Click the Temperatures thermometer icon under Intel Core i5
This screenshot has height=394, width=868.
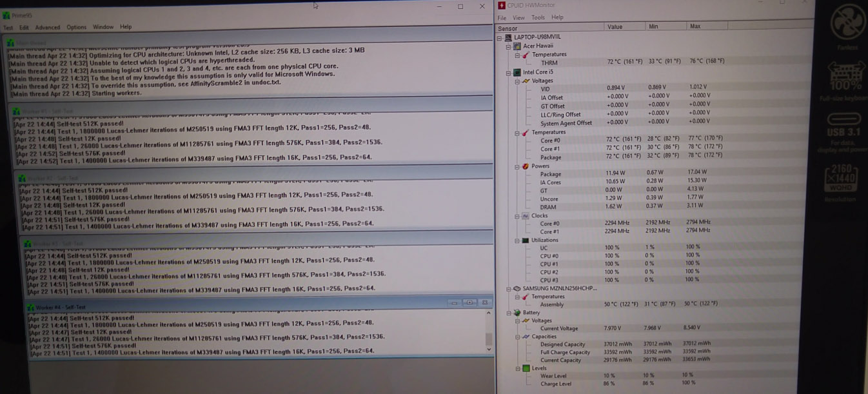pyautogui.click(x=526, y=133)
